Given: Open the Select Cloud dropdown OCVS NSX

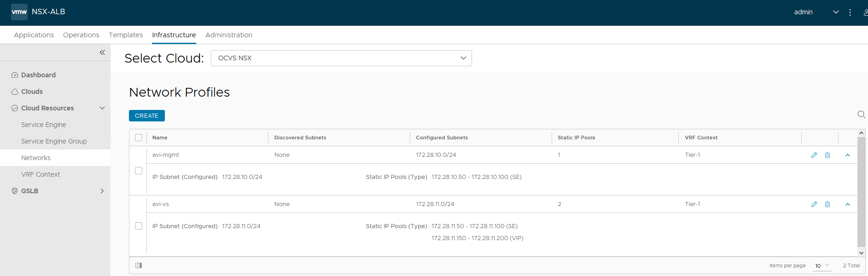Looking at the screenshot, I should [x=341, y=58].
